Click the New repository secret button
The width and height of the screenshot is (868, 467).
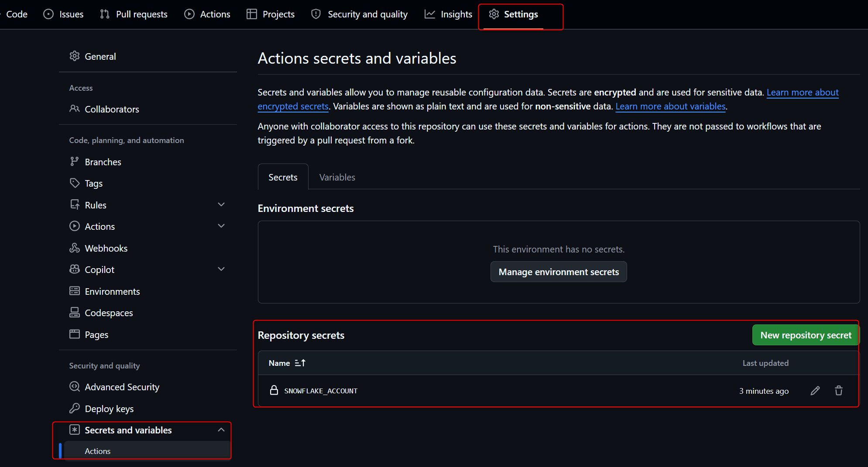[x=806, y=335]
